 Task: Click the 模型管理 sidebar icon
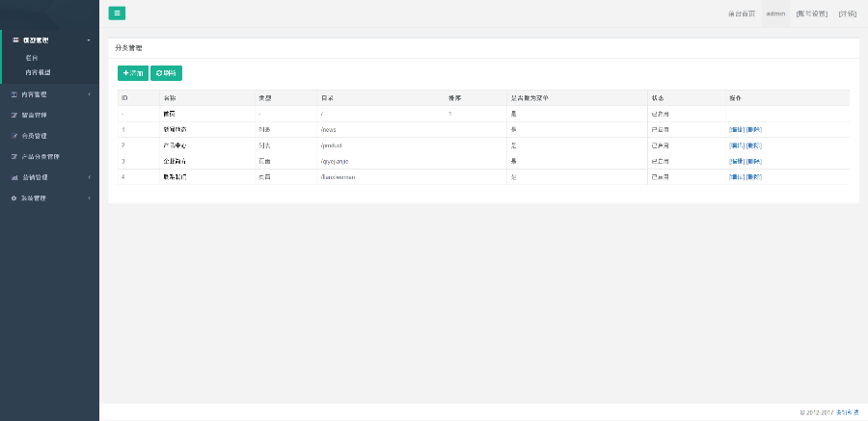coord(15,40)
